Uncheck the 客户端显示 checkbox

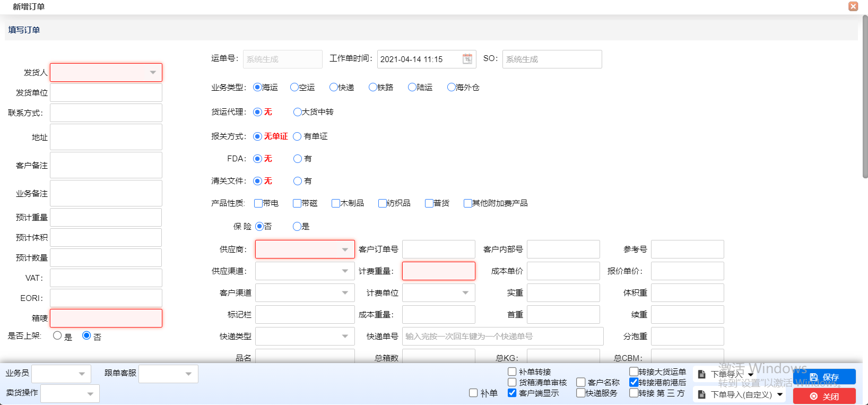tap(512, 393)
